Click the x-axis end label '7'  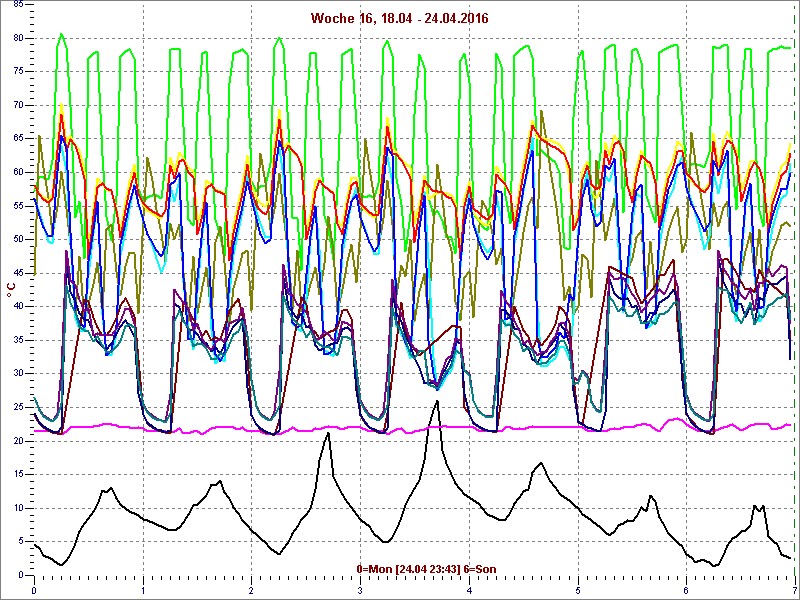tap(794, 591)
